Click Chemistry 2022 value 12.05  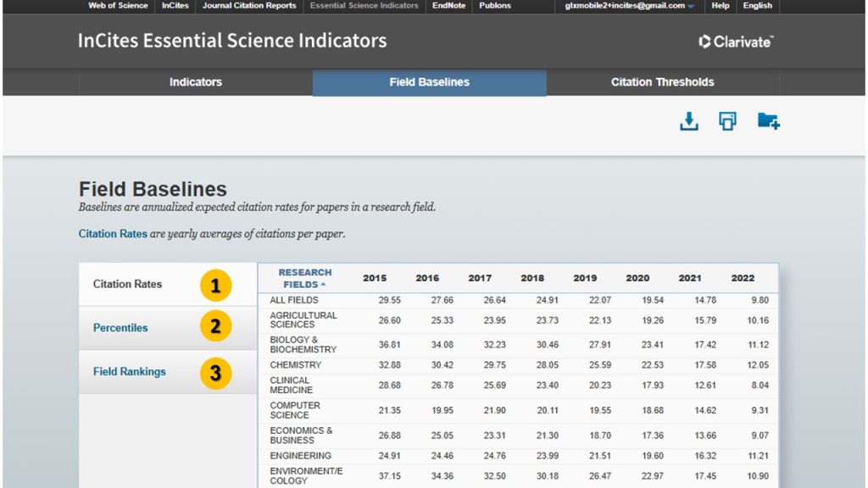click(x=758, y=365)
